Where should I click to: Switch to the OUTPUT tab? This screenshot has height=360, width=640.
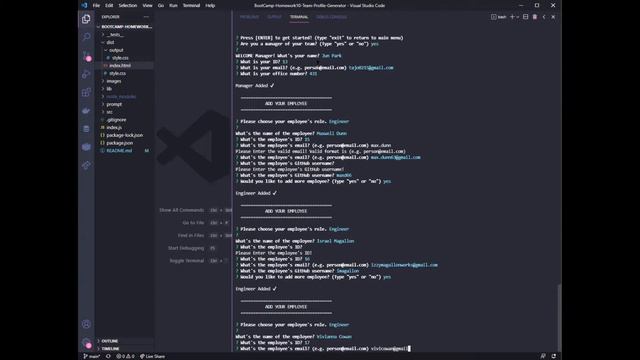pyautogui.click(x=274, y=17)
